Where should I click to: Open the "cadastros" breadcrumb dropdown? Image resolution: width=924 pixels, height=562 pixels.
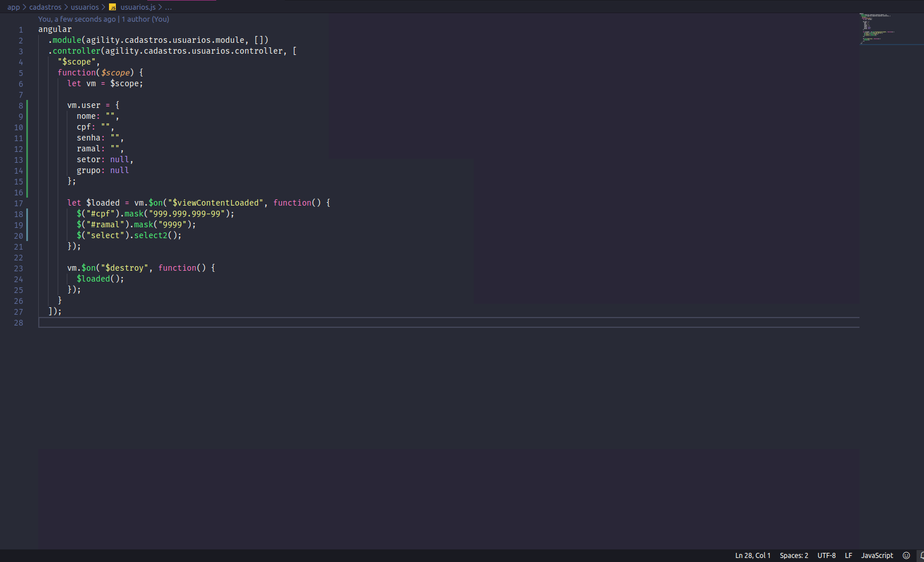point(45,7)
